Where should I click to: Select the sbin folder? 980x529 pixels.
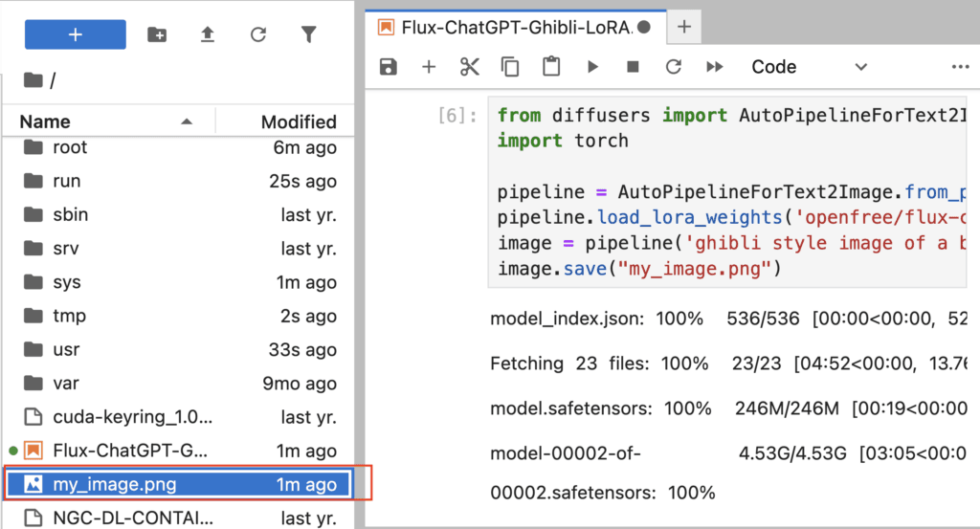point(179,215)
